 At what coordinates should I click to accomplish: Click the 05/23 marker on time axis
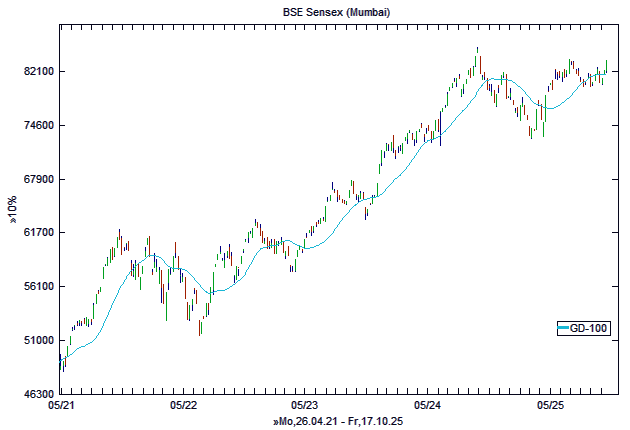point(305,406)
